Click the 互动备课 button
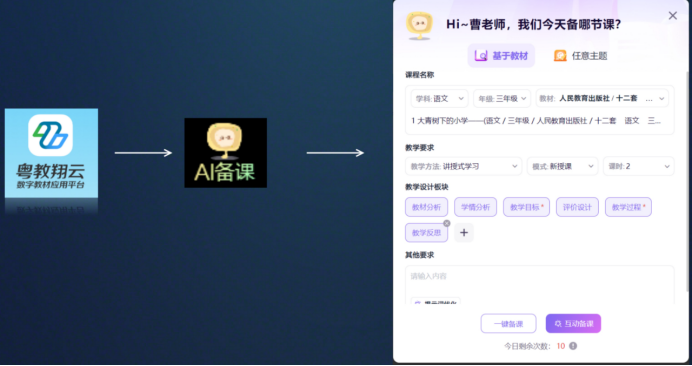This screenshot has height=366, width=692. coord(573,324)
